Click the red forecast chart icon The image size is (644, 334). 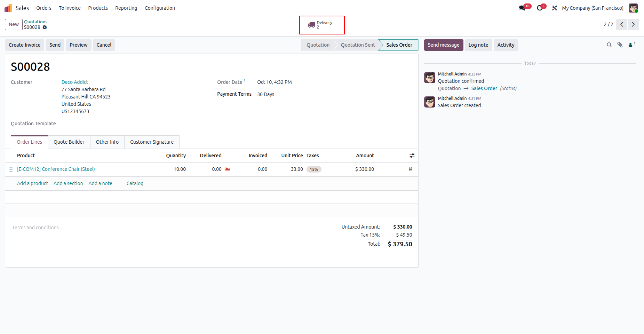coord(228,169)
